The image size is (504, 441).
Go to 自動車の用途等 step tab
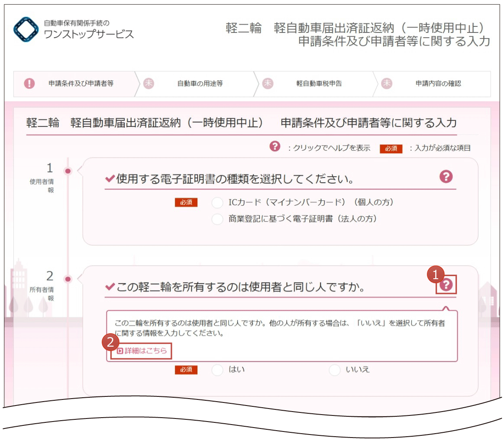pyautogui.click(x=197, y=84)
